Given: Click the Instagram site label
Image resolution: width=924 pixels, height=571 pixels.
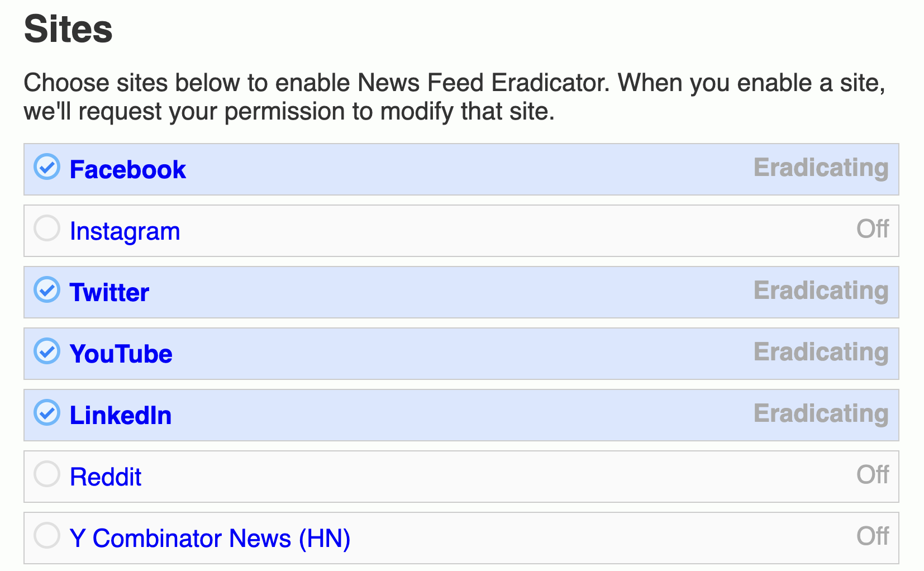Looking at the screenshot, I should [x=125, y=232].
